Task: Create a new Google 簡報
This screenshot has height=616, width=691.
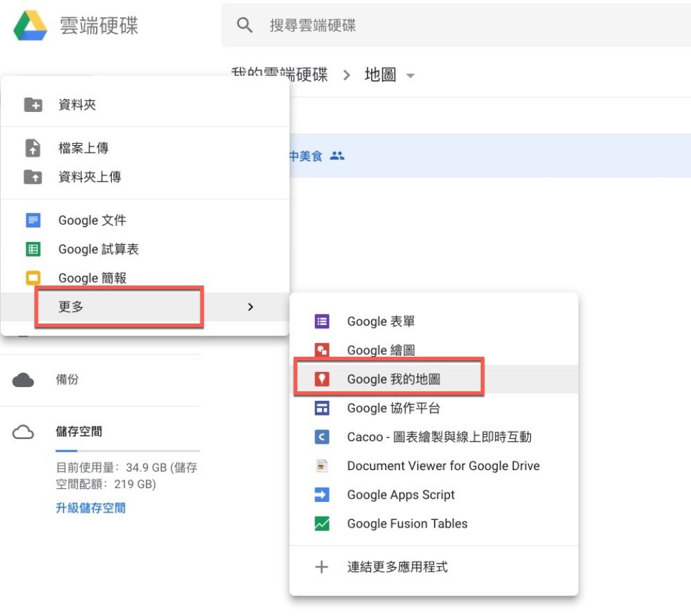Action: [x=145, y=278]
